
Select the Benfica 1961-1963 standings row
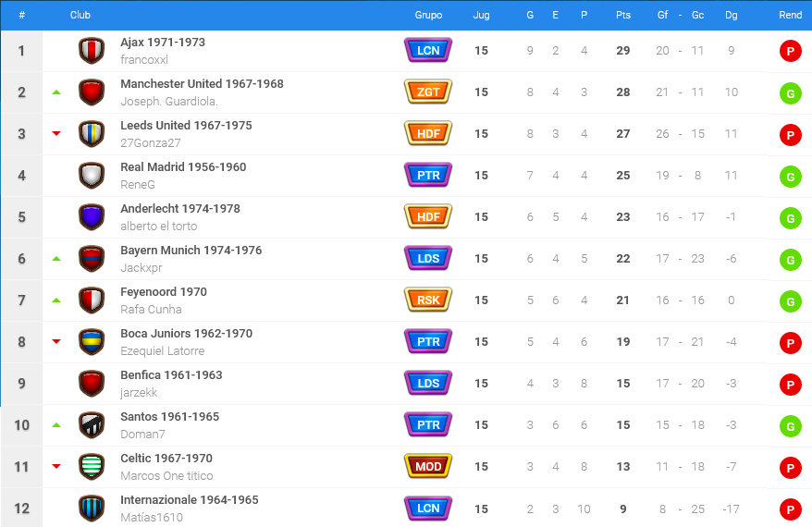[x=406, y=384]
